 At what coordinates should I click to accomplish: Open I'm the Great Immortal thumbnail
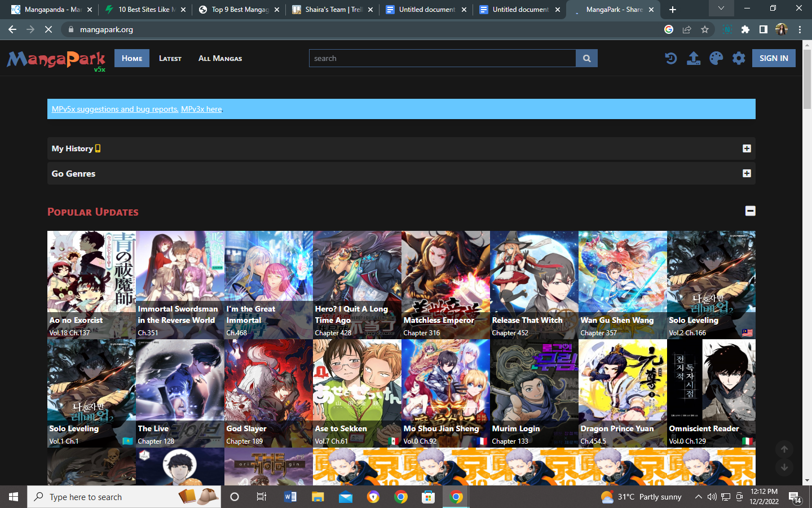click(268, 285)
